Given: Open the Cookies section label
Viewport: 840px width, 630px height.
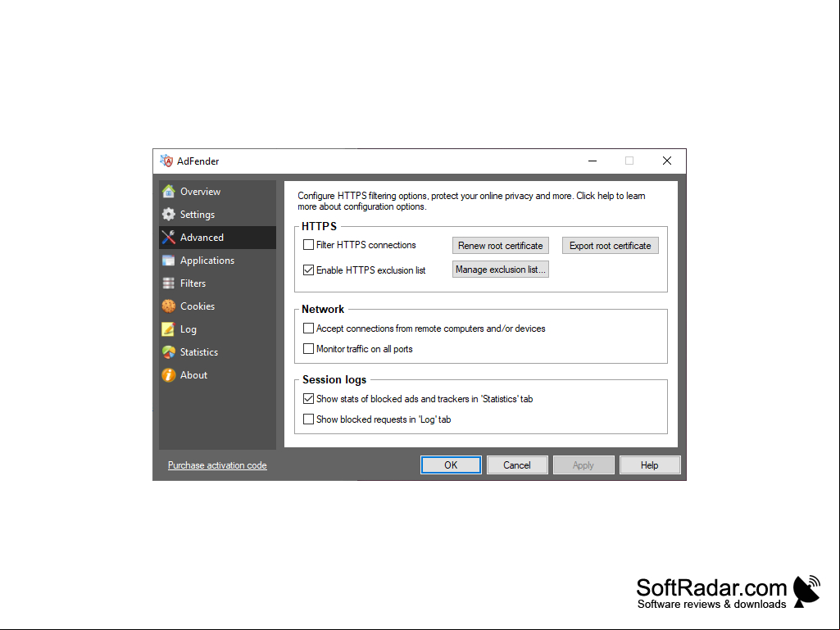Looking at the screenshot, I should 198,306.
